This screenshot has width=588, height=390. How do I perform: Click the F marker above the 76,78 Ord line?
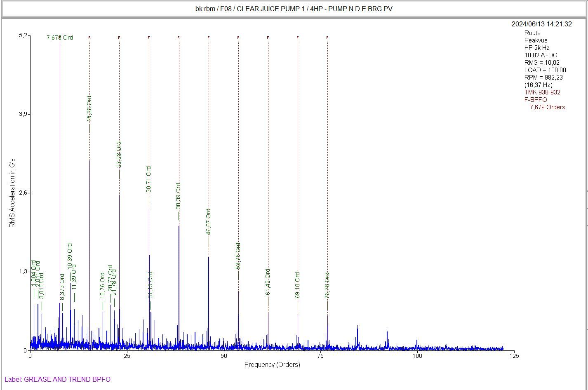(327, 38)
